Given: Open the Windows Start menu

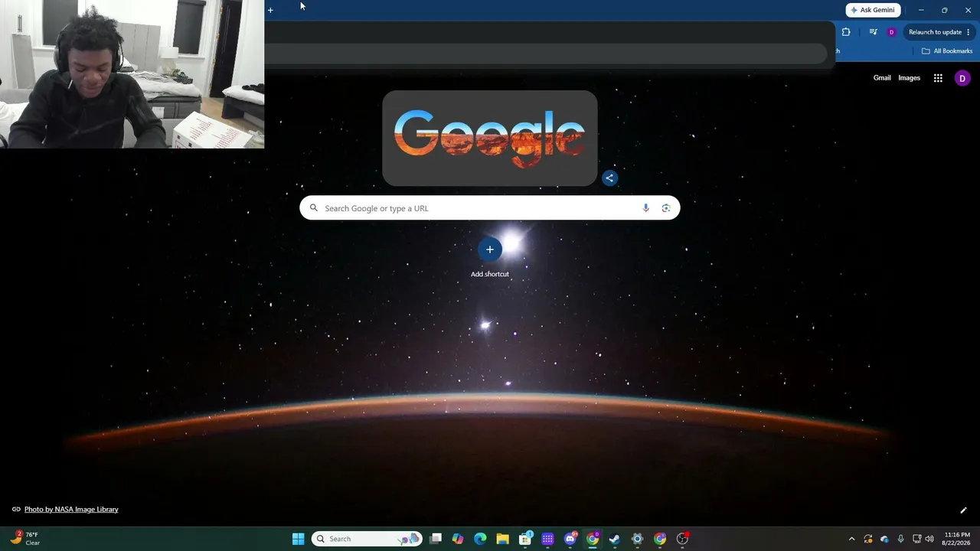Looking at the screenshot, I should click(x=299, y=539).
